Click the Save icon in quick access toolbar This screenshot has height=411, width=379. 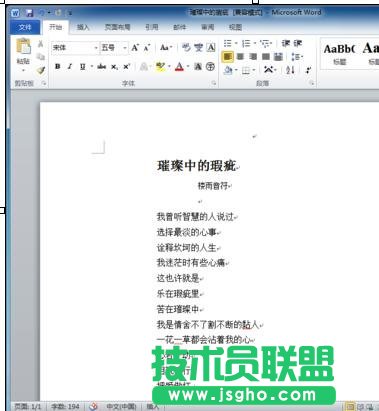coord(30,13)
